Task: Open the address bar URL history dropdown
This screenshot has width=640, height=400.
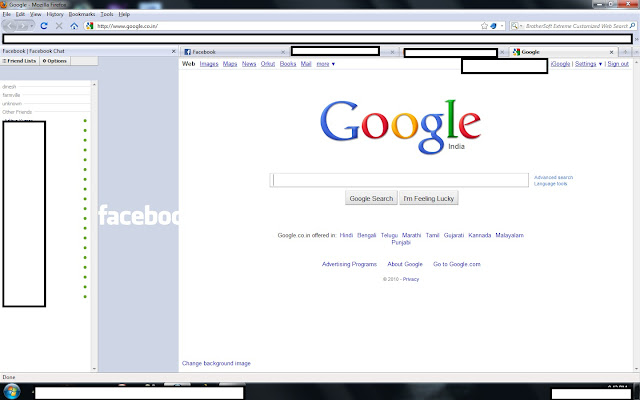Action: (x=502, y=26)
